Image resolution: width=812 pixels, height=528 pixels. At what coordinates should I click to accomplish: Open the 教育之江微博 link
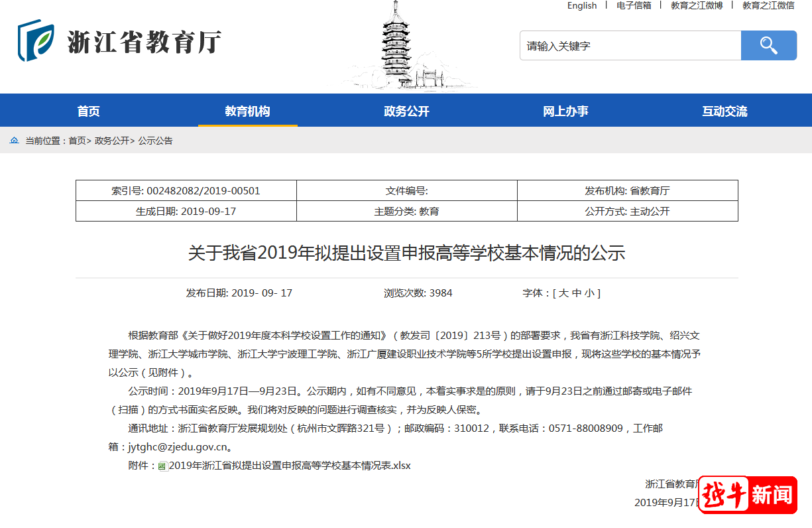696,6
